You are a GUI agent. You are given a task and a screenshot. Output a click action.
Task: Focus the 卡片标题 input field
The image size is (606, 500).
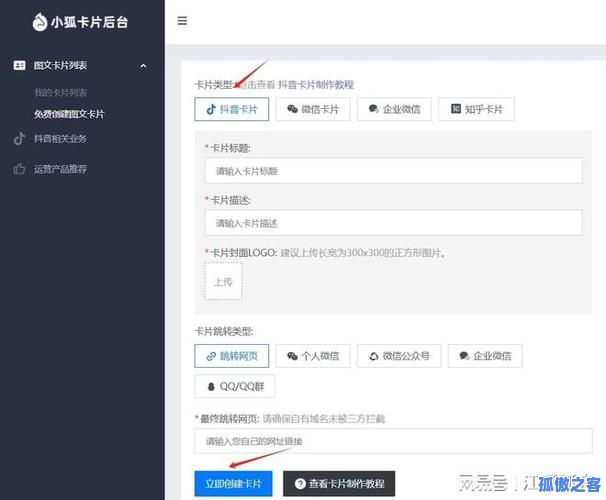pyautogui.click(x=393, y=171)
